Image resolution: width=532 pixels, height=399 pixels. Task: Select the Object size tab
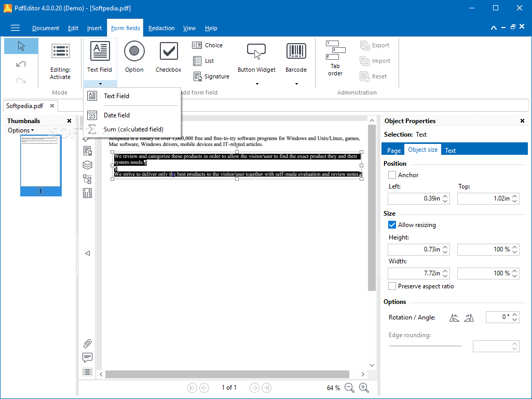423,150
